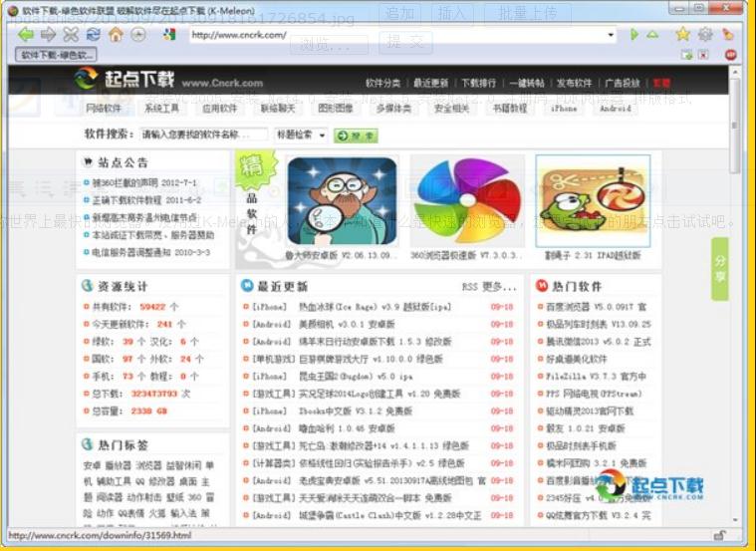
Task: Open 腾讯微信2013 v5.0.2 in 热门软件
Action: pyautogui.click(x=599, y=342)
